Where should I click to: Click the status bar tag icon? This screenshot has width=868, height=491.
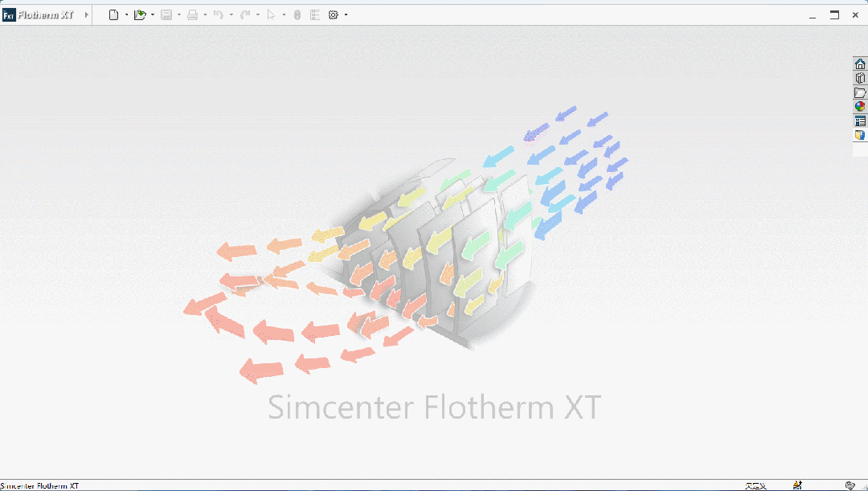coord(850,485)
